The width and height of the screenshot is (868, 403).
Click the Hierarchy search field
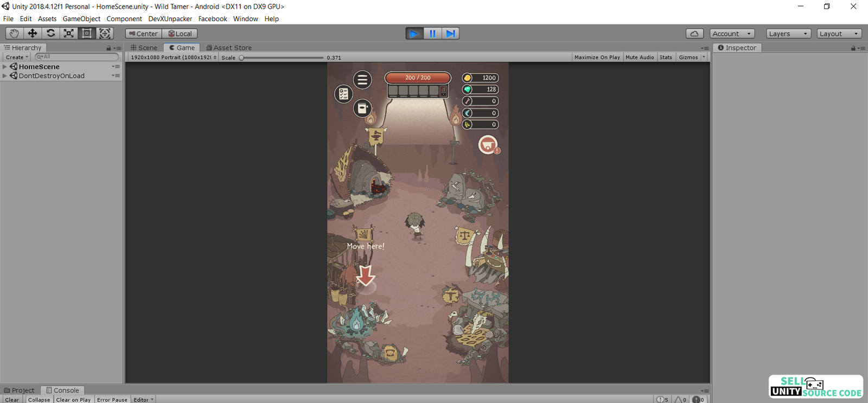coord(76,57)
